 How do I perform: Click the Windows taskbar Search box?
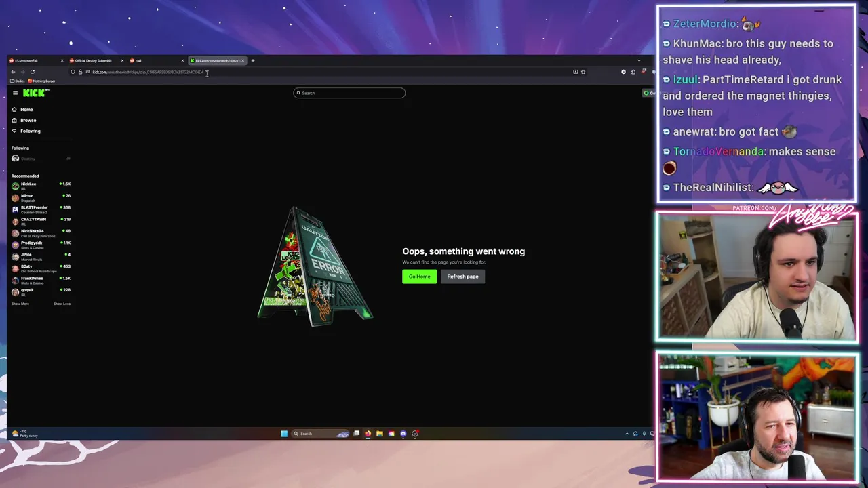pyautogui.click(x=320, y=434)
